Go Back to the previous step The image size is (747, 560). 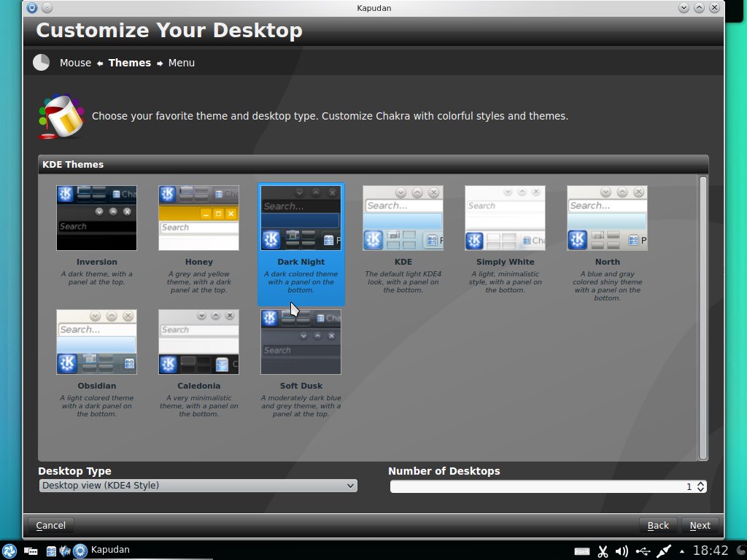pos(658,525)
